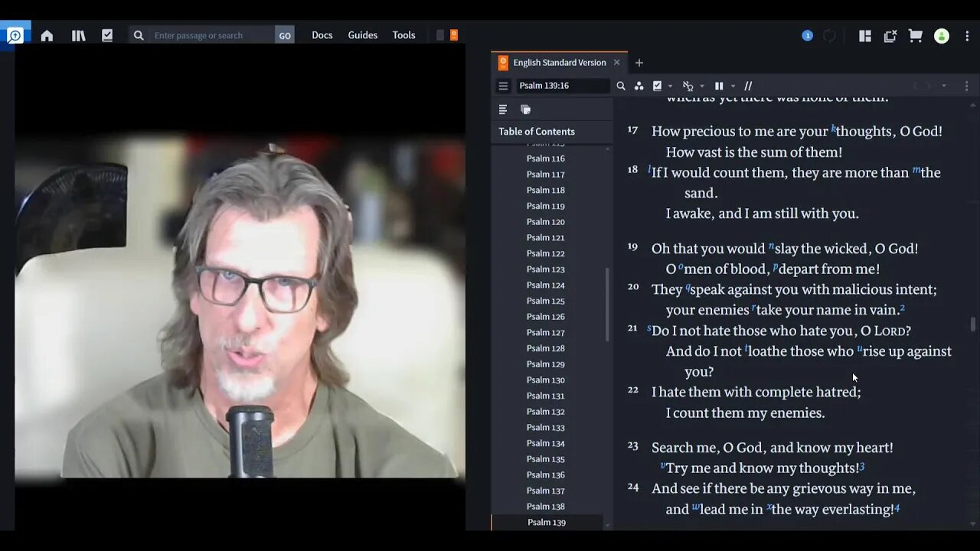Open the green user account avatar
Image resolution: width=980 pixels, height=551 pixels.
[942, 36]
